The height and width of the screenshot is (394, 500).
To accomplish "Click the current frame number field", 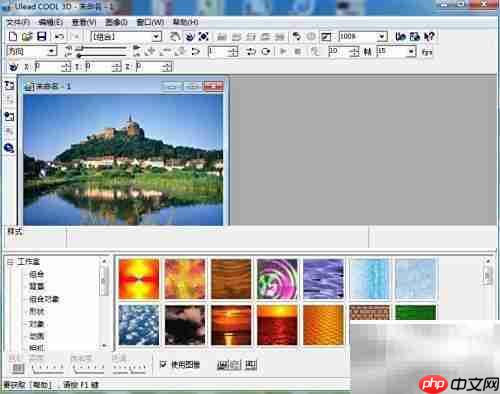I will click(x=218, y=52).
